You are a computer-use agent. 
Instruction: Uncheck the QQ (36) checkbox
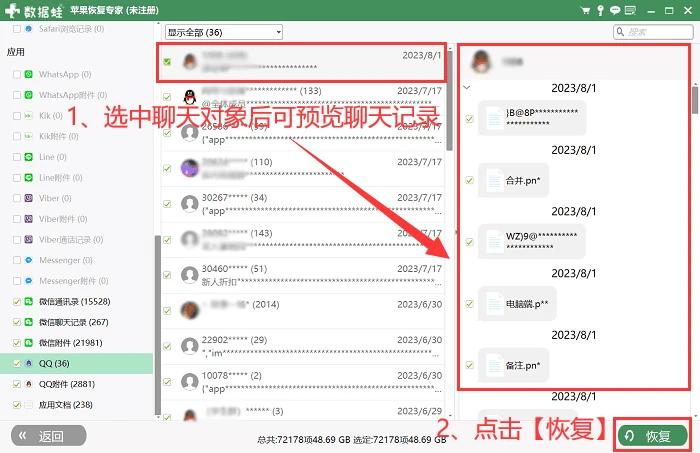[x=17, y=363]
